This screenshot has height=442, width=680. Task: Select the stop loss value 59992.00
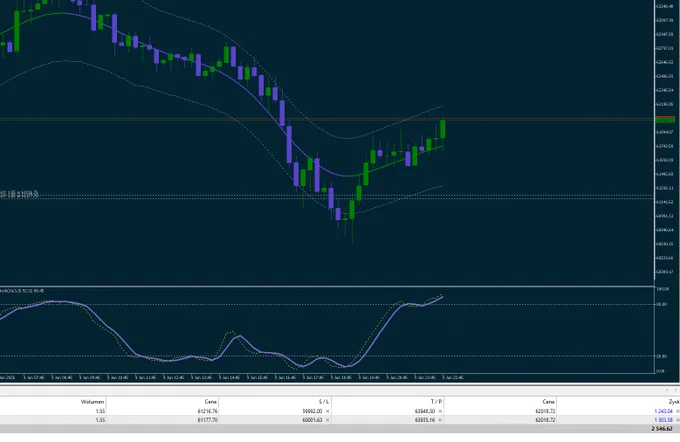click(x=312, y=411)
